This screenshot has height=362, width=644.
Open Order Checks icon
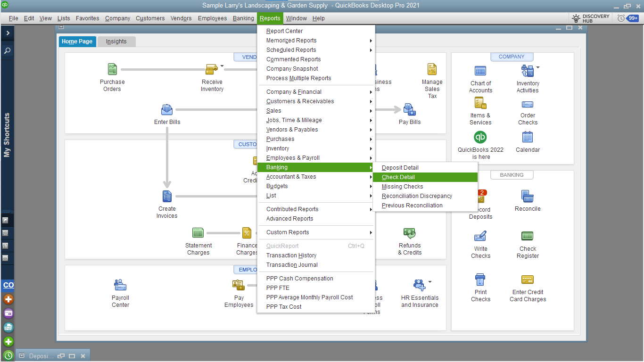(x=528, y=104)
